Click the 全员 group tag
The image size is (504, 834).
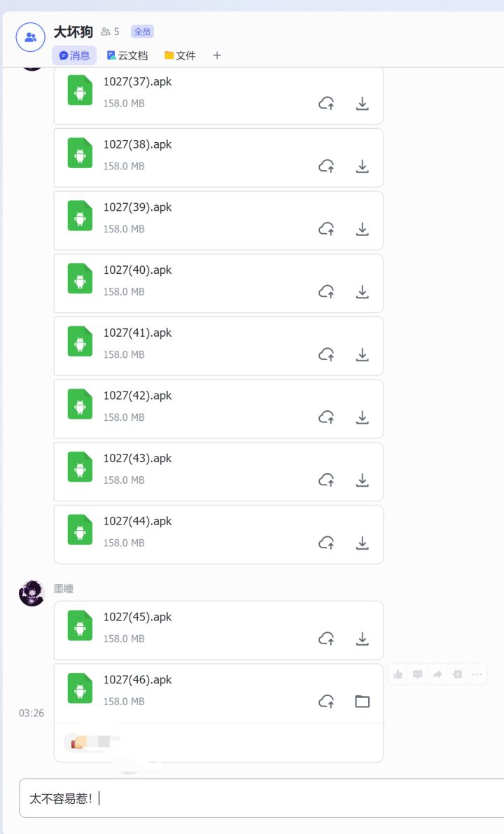point(142,32)
